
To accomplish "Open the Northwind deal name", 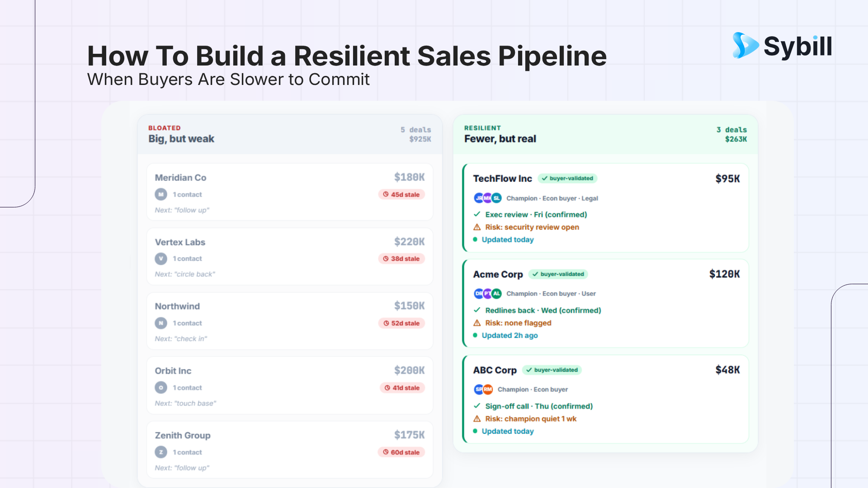I will (x=177, y=306).
